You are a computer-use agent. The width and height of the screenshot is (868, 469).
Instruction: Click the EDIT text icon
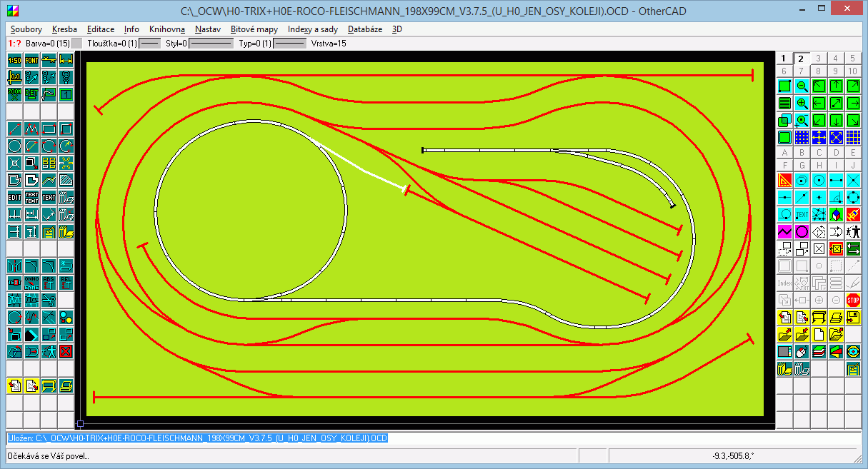[14, 198]
